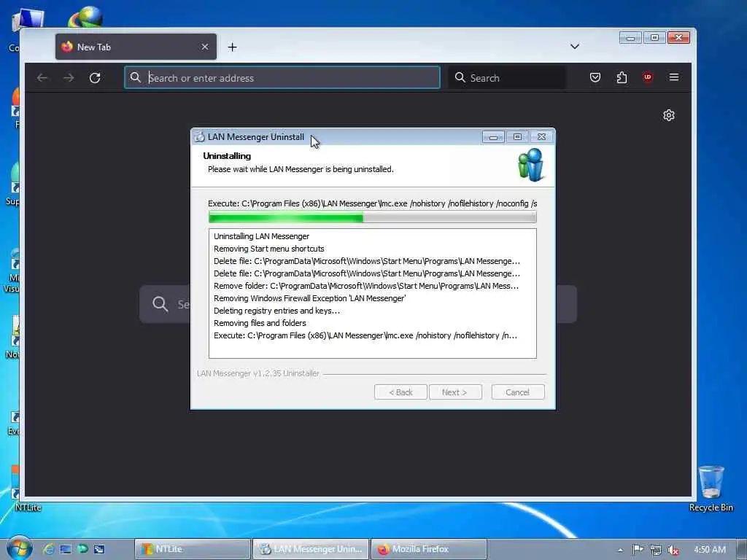Click the Firefox forward arrow

click(69, 77)
